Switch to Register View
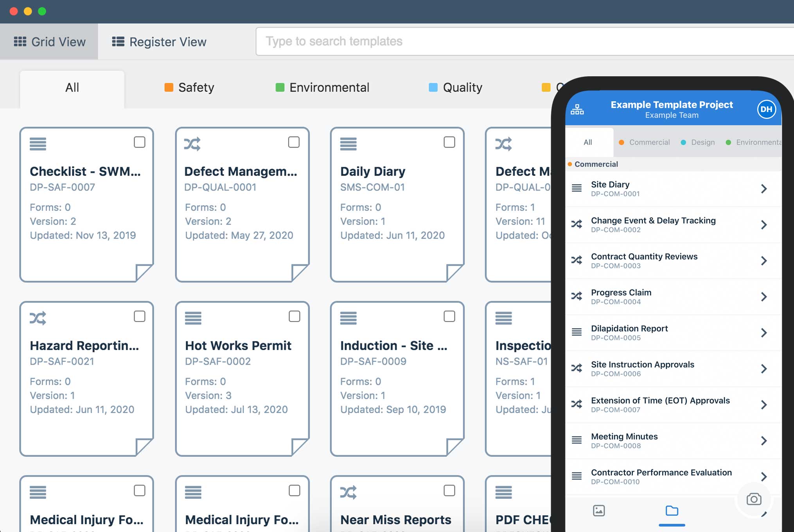 click(x=159, y=41)
